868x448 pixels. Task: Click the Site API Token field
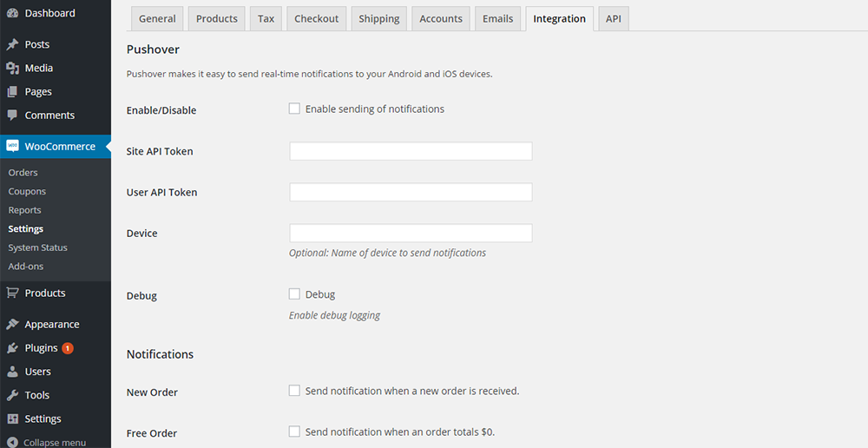(x=410, y=151)
